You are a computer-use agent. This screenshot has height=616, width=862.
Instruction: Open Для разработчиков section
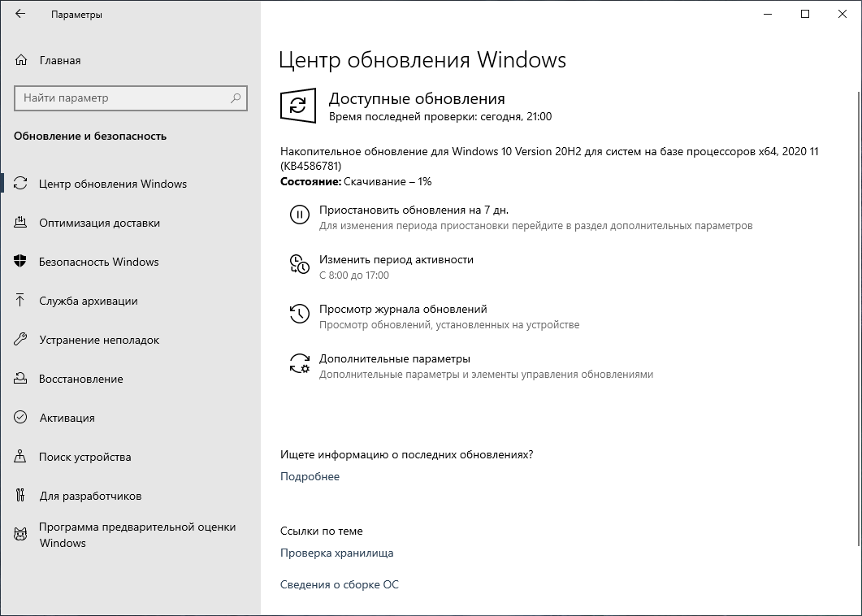pos(89,496)
